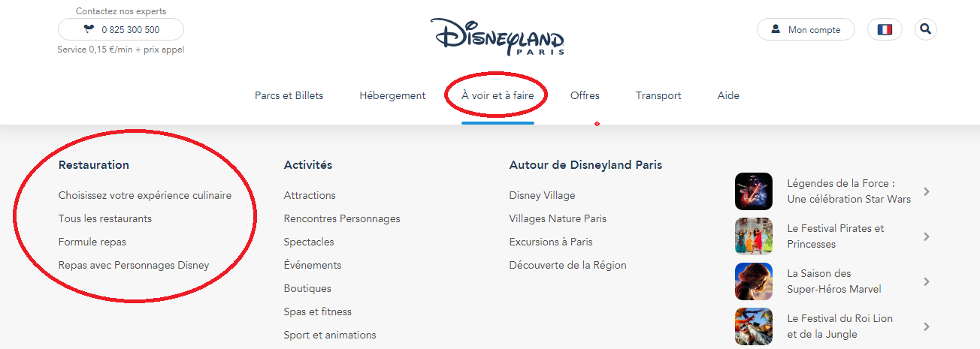Click the Super-Héros Marvel season thumbnail
This screenshot has height=349, width=980.
coord(754,281)
